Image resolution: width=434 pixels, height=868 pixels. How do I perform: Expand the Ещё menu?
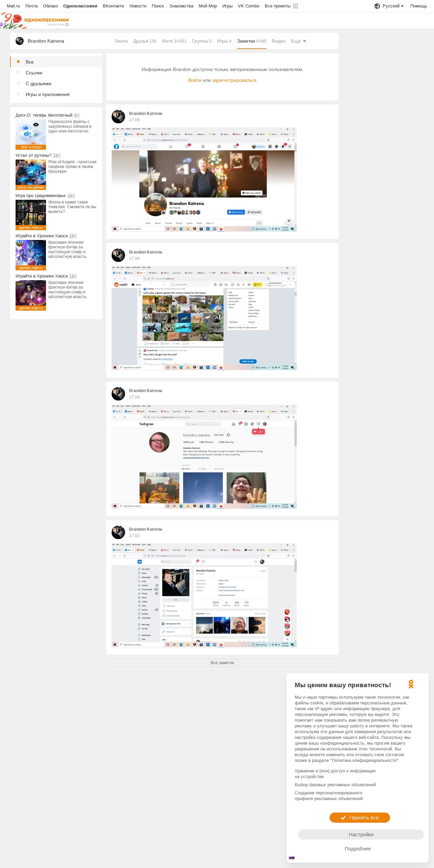coord(298,41)
